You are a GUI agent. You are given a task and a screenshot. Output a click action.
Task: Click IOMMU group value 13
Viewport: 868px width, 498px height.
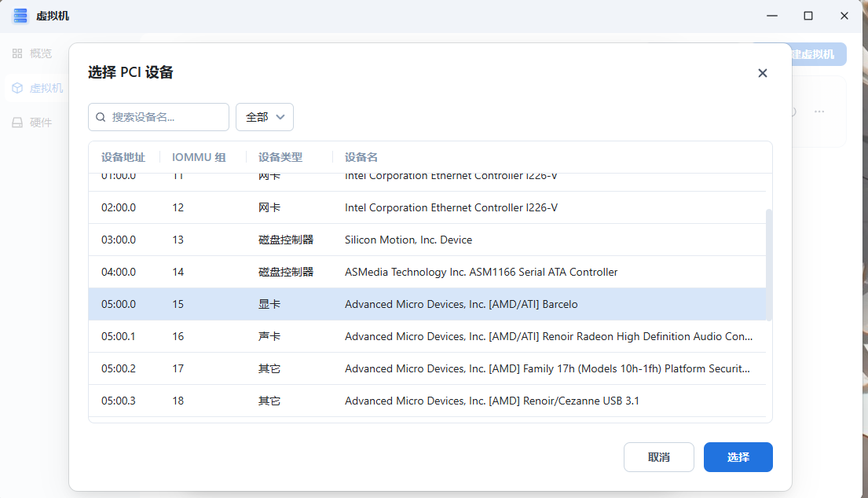pyautogui.click(x=178, y=240)
